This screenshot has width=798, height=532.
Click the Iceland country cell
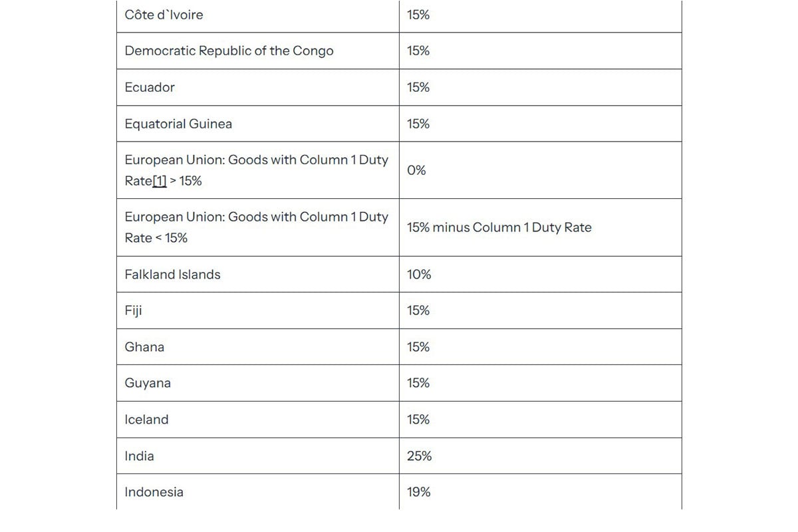(258, 420)
